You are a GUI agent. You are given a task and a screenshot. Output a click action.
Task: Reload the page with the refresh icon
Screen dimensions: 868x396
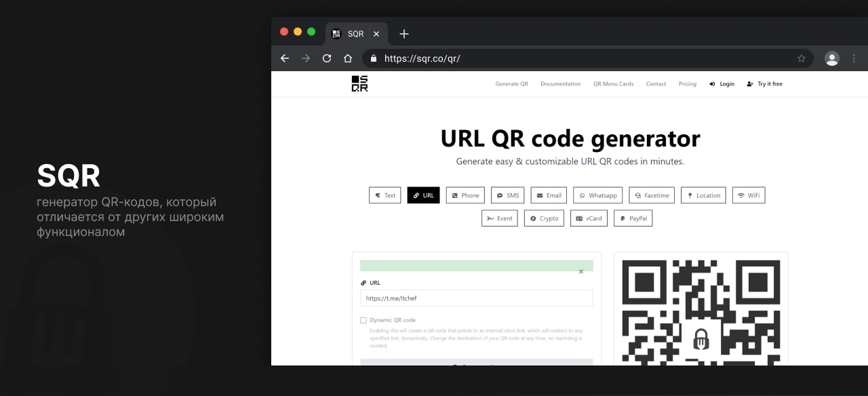(x=327, y=58)
